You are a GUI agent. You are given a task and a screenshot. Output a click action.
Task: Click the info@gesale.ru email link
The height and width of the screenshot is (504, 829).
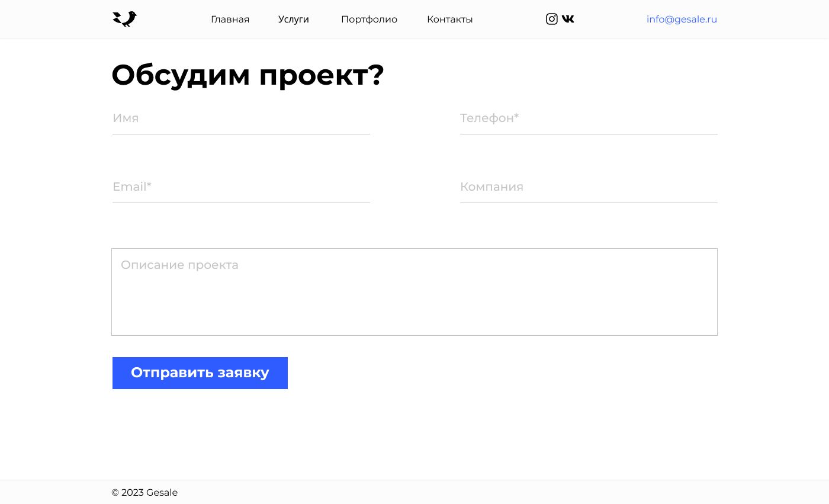point(682,20)
